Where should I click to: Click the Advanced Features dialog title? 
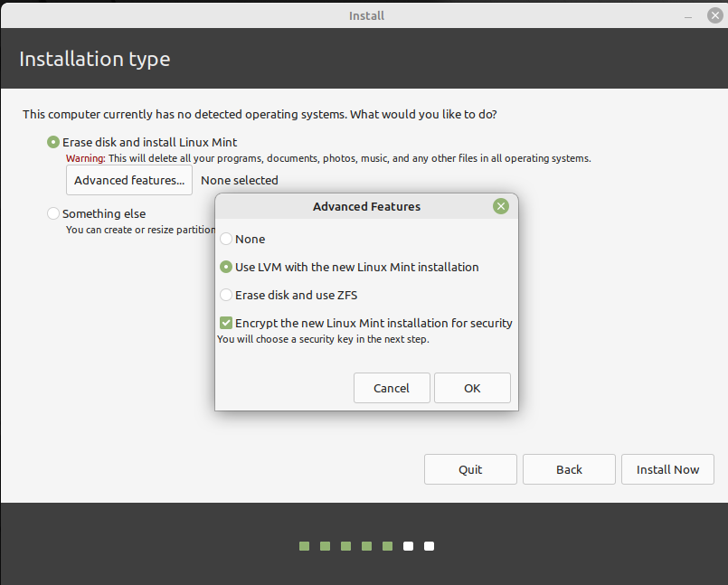366,207
